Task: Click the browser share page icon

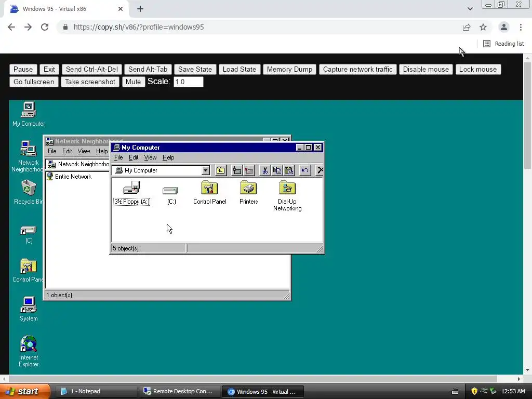Action: point(467,27)
